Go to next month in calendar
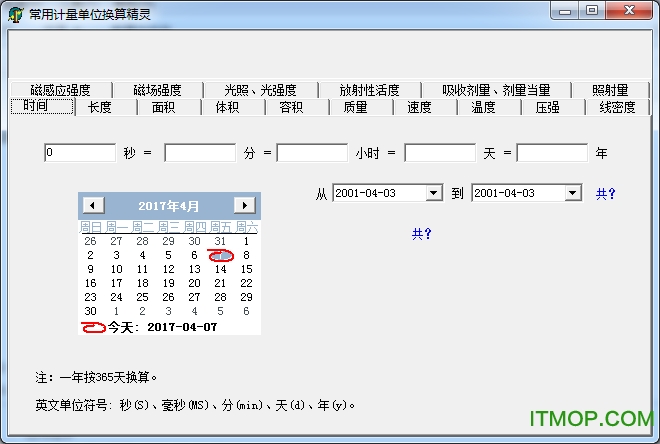The image size is (660, 444). click(245, 205)
